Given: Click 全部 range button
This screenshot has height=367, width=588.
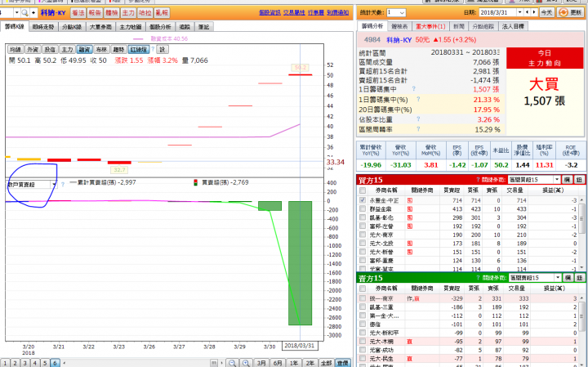Looking at the screenshot, I should click(x=326, y=363).
